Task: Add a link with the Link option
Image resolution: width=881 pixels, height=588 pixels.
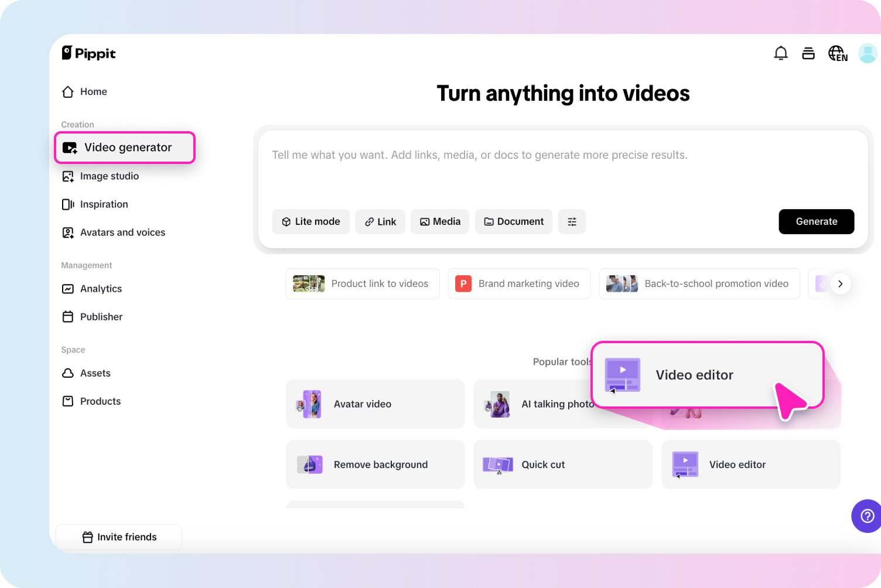Action: (x=380, y=221)
